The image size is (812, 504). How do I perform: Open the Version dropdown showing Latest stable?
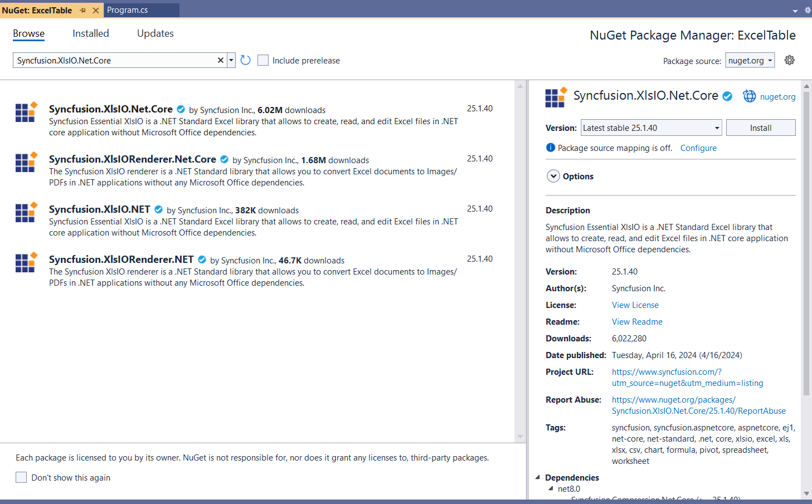click(651, 128)
